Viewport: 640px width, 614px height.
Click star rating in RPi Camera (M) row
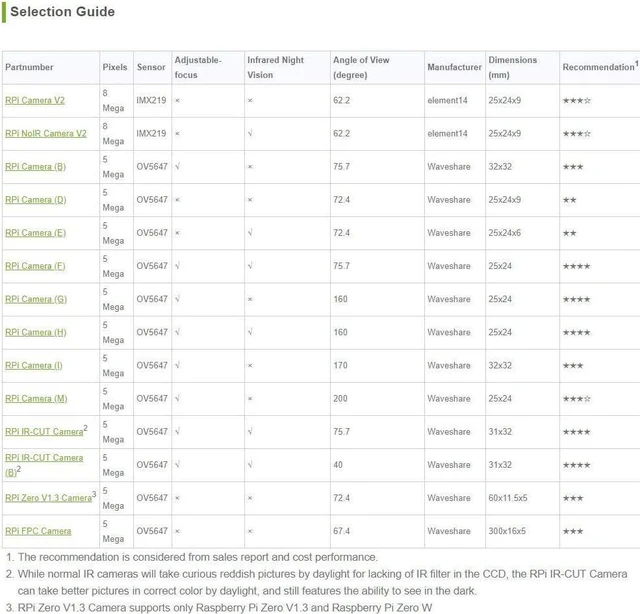coord(576,399)
